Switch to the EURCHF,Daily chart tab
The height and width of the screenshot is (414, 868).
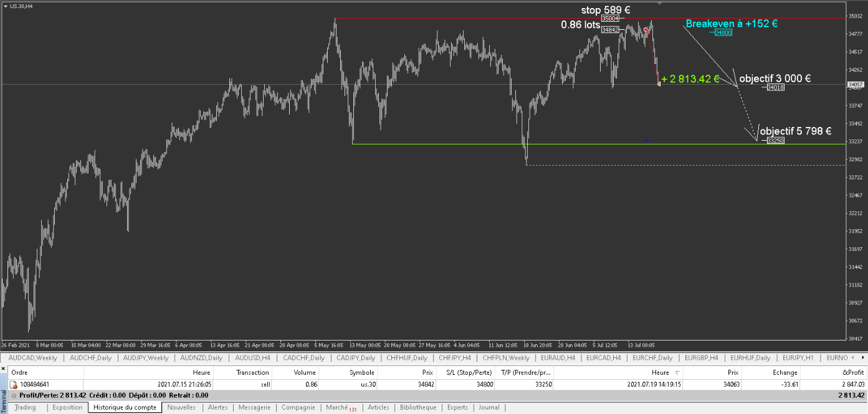point(652,358)
